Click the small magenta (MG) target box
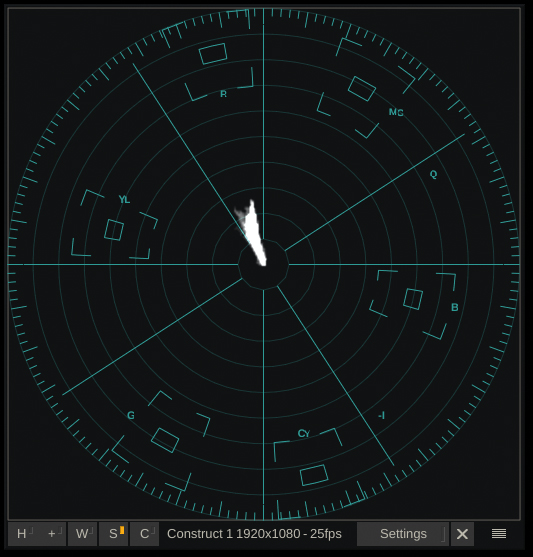 pyautogui.click(x=362, y=89)
